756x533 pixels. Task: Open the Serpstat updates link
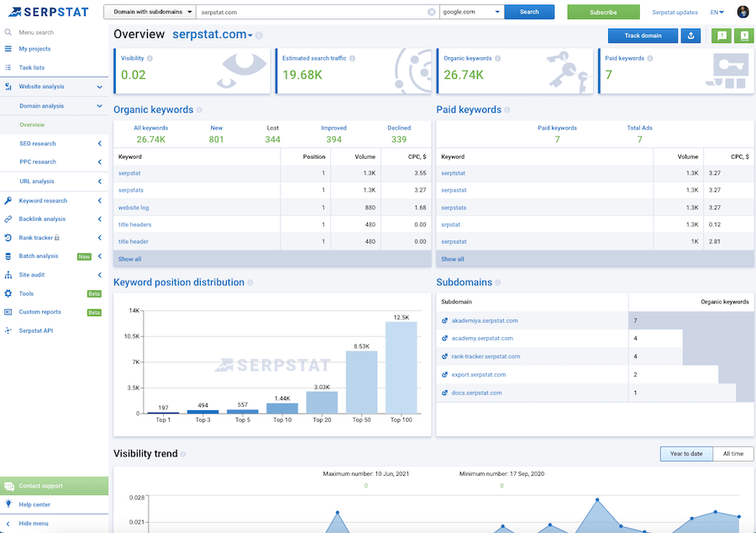tap(675, 13)
